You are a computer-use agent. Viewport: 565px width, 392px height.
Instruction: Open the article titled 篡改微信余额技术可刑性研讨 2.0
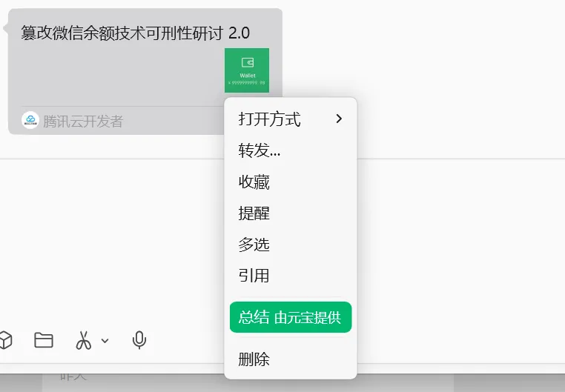pos(136,33)
